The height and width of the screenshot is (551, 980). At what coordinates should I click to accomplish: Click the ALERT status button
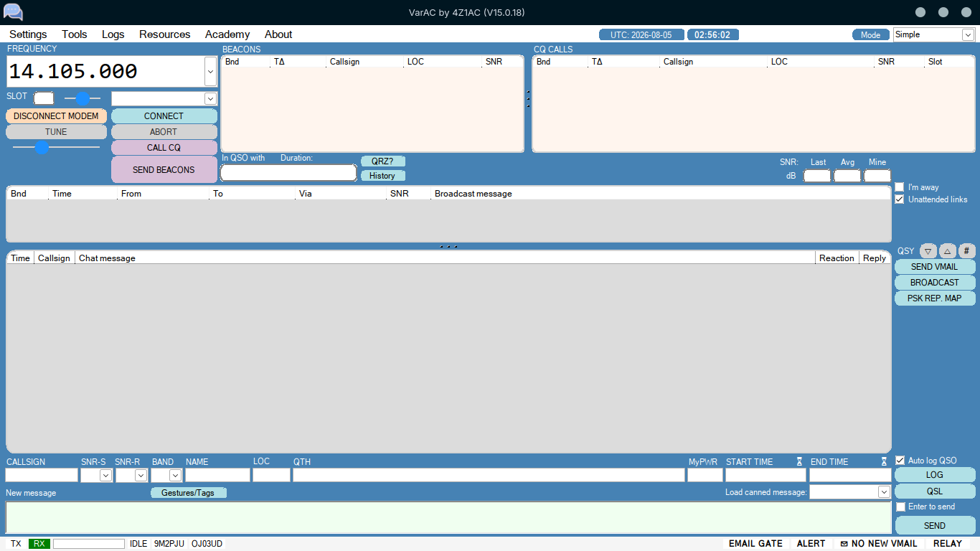tap(811, 544)
